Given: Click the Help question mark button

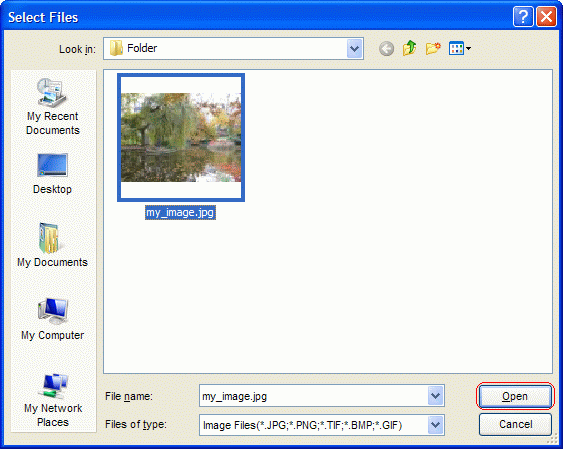Looking at the screenshot, I should (x=523, y=17).
